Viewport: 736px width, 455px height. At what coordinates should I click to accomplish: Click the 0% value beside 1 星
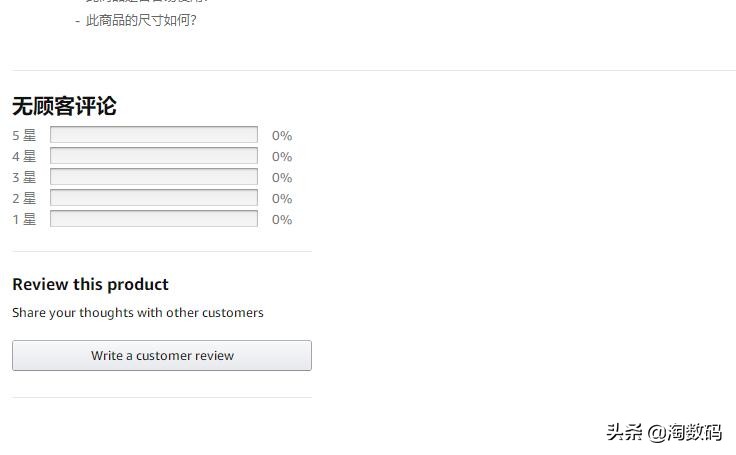click(282, 220)
